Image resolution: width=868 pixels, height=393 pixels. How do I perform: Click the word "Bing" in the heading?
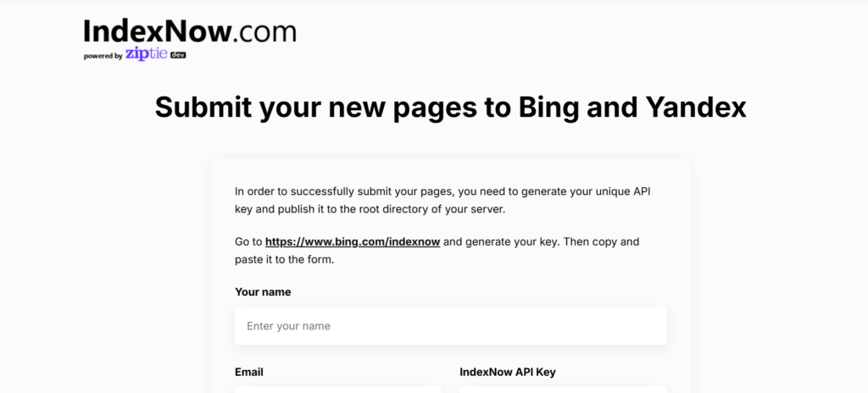[x=549, y=108]
